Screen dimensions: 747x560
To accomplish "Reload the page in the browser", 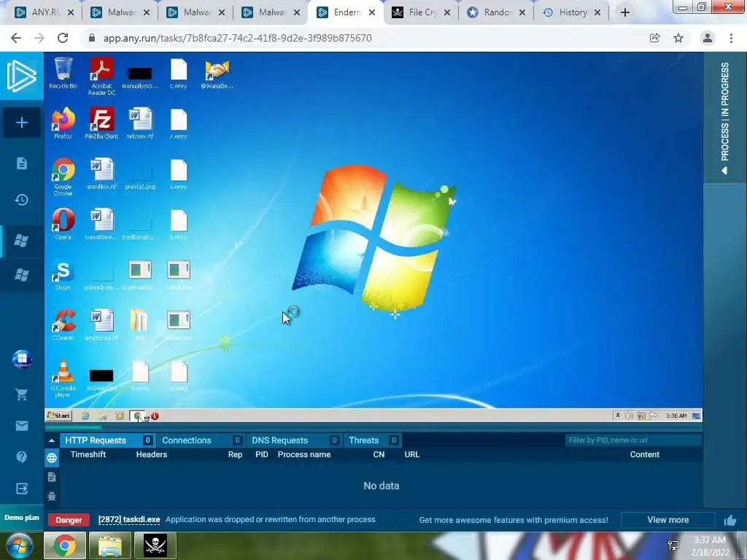I will pyautogui.click(x=63, y=38).
